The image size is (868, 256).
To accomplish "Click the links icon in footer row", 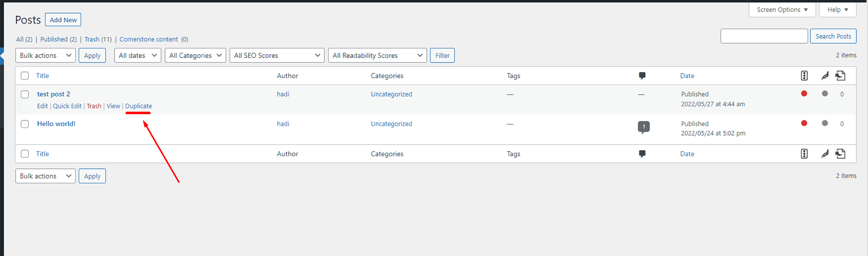I will point(840,154).
